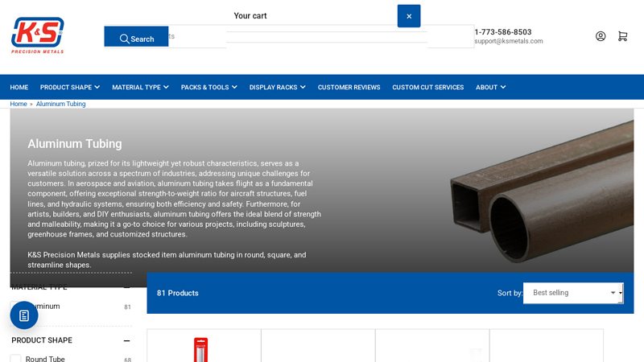Screen dimensions: 644x362
Task: Collapse the Material Type filter section
Action: point(127,287)
